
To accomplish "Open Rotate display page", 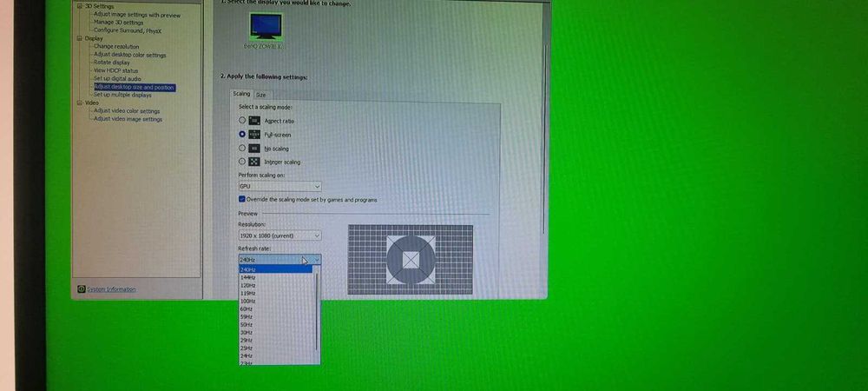I will click(x=112, y=63).
